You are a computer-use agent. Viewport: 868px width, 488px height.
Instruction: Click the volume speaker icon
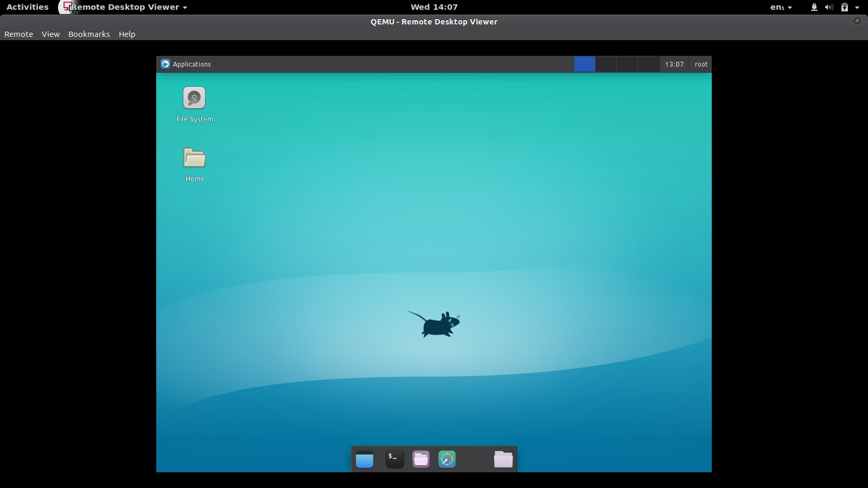coord(829,7)
